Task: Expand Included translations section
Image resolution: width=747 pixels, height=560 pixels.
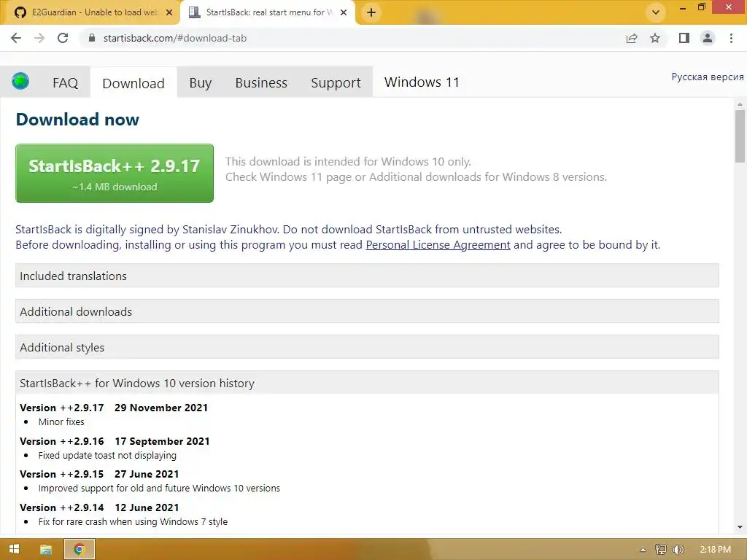Action: tap(367, 276)
